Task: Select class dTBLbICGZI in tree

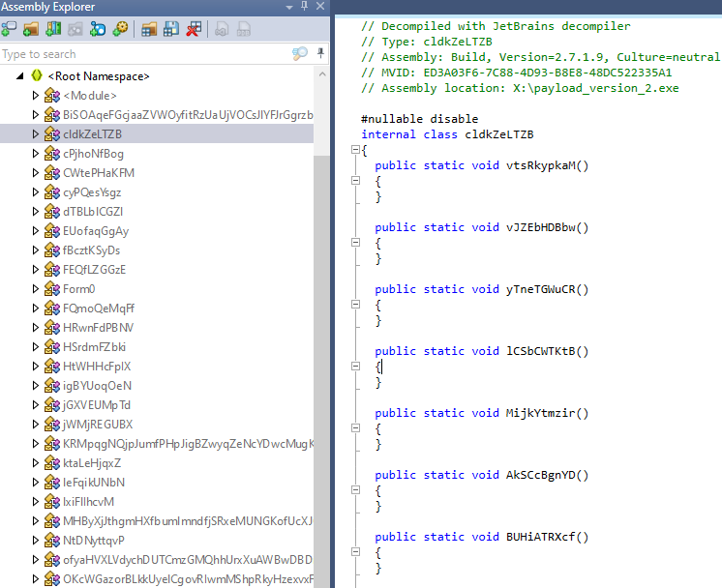Action: pos(93,211)
